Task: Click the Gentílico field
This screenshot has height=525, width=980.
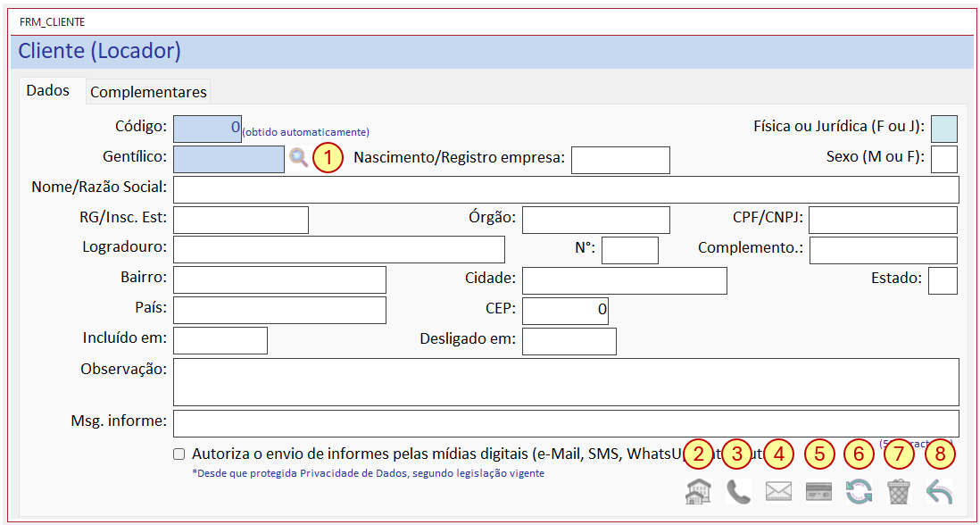Action: (x=228, y=159)
